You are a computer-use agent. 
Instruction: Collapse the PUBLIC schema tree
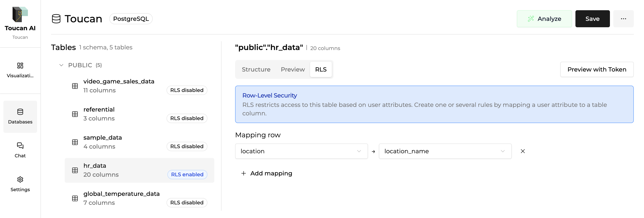click(61, 65)
